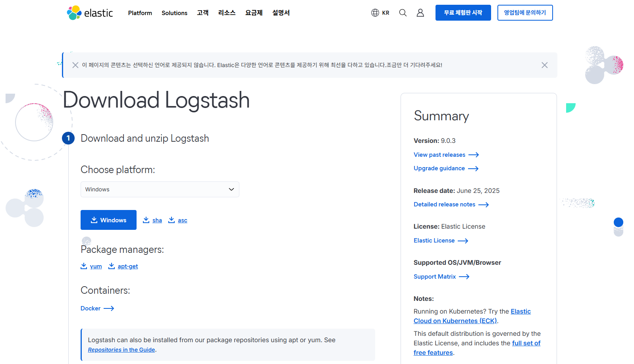Click the Package managers: heading

point(122,249)
